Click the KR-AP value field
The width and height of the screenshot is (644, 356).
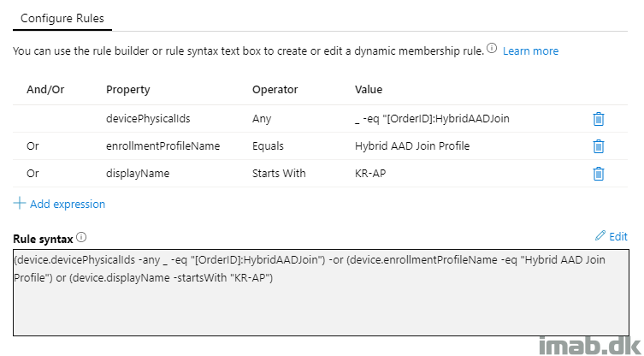(x=370, y=174)
